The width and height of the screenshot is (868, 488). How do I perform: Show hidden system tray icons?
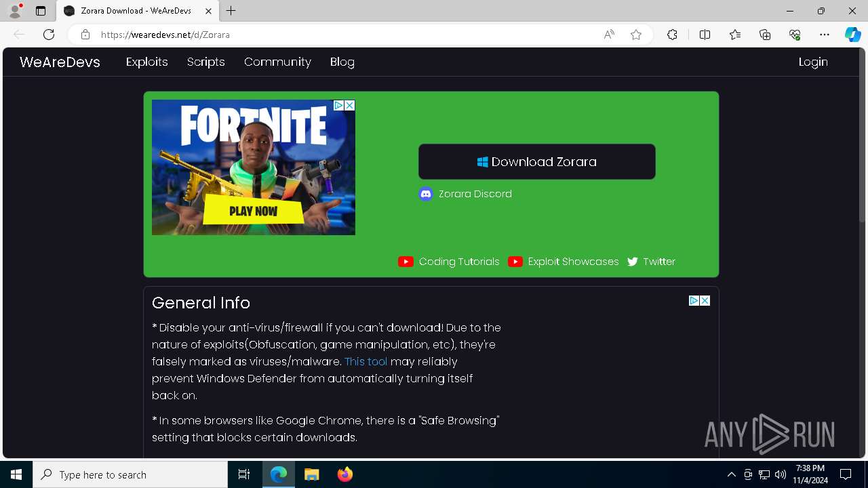[x=731, y=474]
